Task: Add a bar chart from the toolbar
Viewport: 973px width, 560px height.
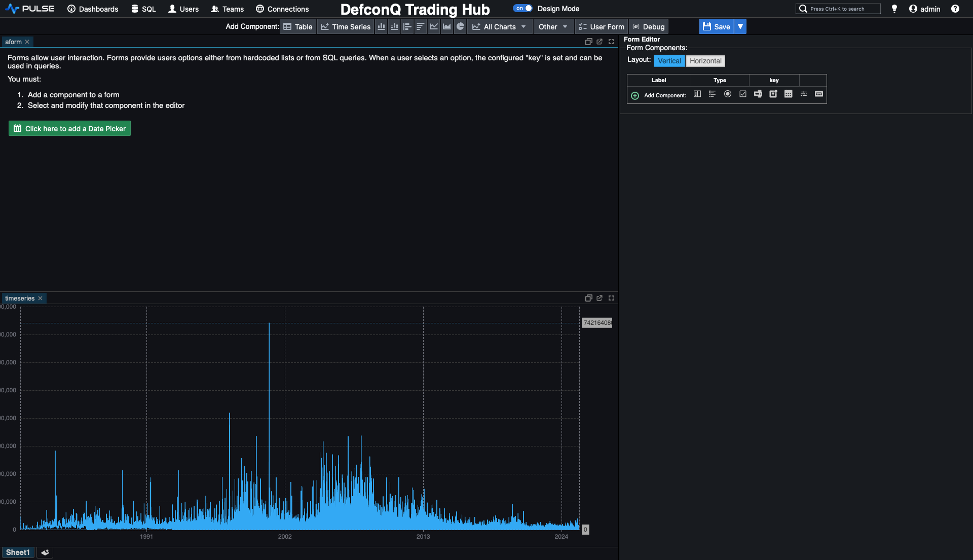Action: coord(381,26)
